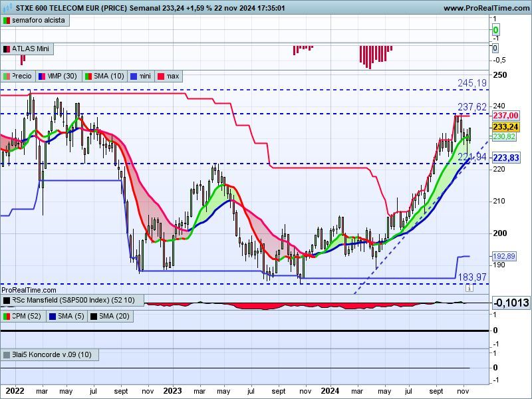Open the semaforo alcista indicator label
The width and height of the screenshot is (532, 399).
tap(39, 21)
